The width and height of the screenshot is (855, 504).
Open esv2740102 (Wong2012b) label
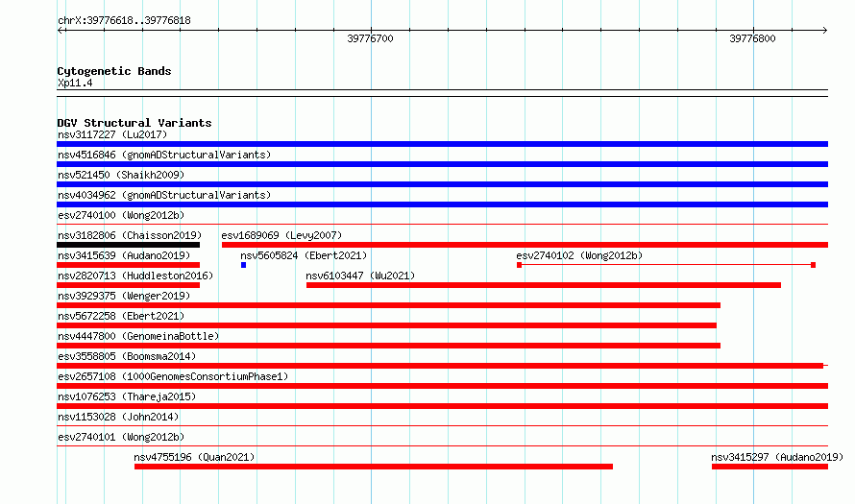pos(579,255)
